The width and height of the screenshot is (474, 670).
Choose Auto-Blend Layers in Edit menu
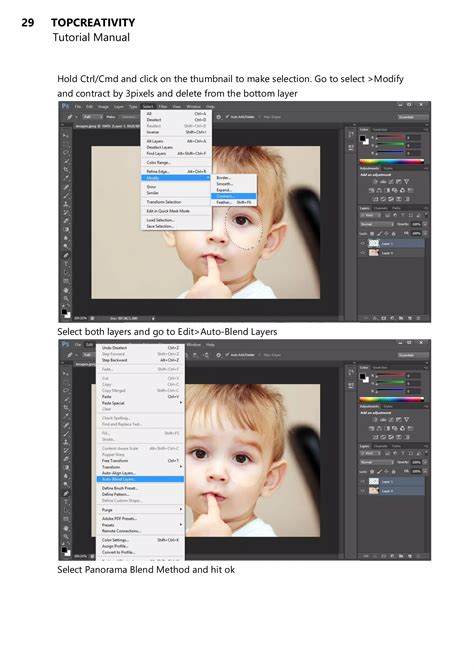140,479
